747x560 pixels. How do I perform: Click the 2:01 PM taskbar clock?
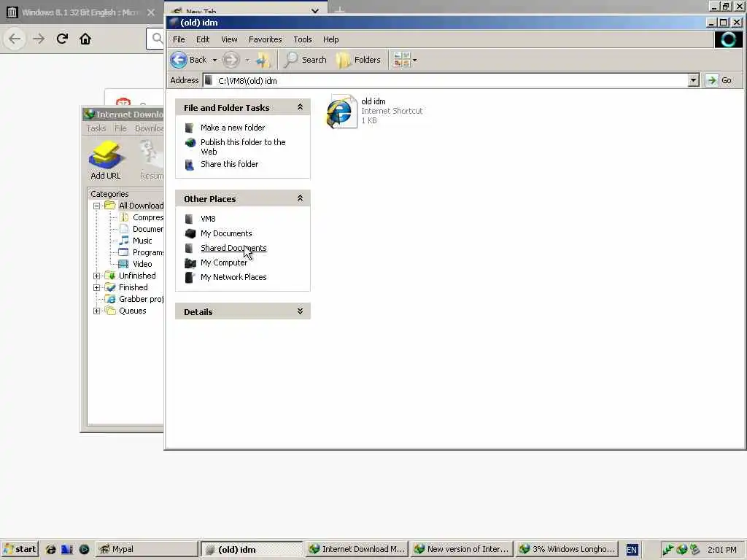click(x=721, y=550)
